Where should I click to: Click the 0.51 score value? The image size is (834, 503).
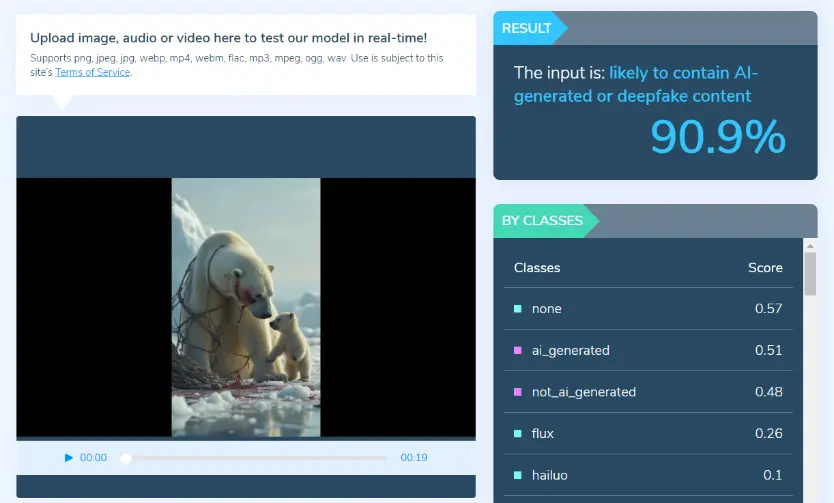tap(769, 350)
